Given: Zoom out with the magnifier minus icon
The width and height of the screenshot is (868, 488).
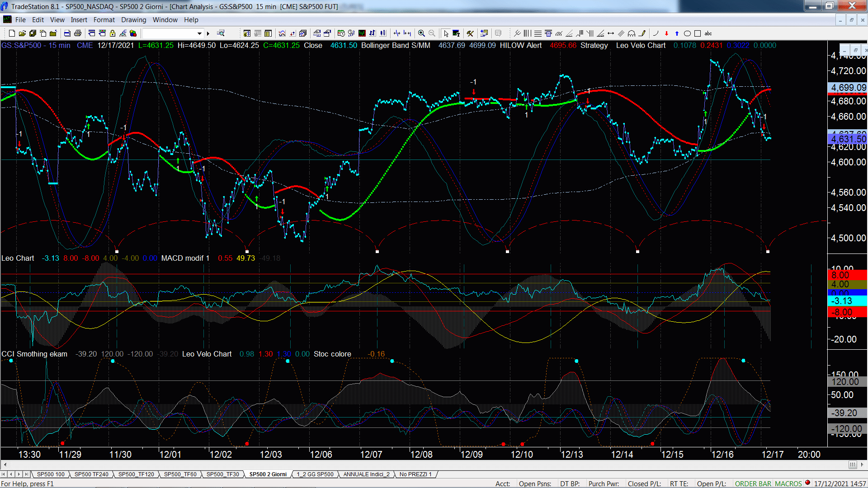Looking at the screenshot, I should click(x=432, y=33).
